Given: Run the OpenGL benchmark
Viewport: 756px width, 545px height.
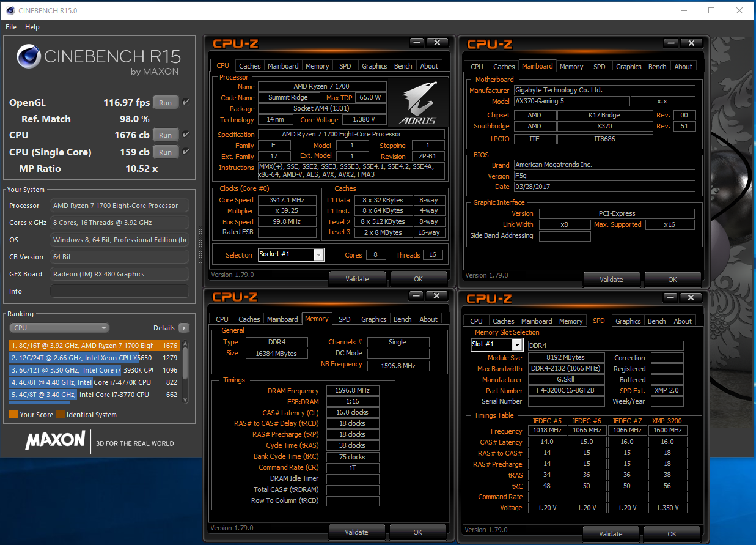Looking at the screenshot, I should [166, 103].
